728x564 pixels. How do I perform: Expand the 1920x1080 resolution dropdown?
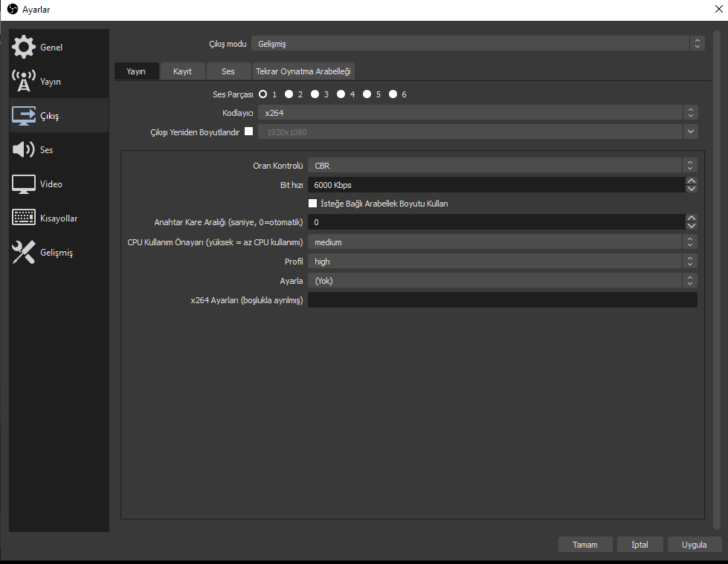click(690, 132)
